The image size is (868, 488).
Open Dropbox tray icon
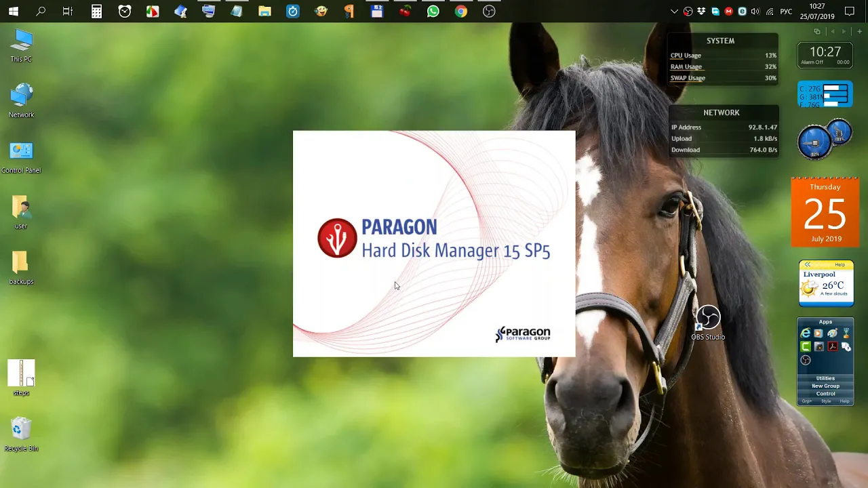click(701, 12)
